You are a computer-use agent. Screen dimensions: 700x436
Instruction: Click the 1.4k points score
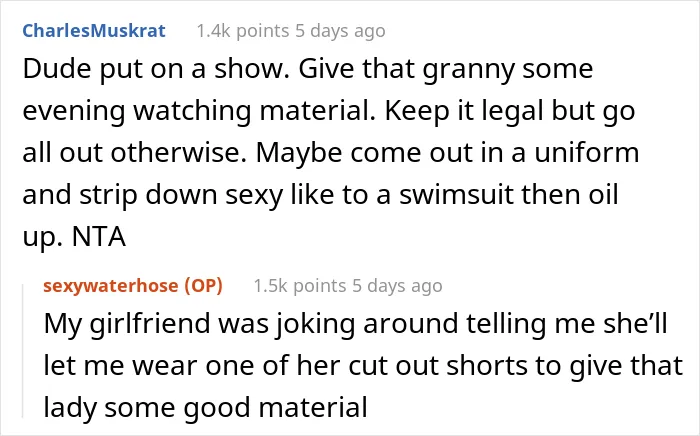pos(243,31)
